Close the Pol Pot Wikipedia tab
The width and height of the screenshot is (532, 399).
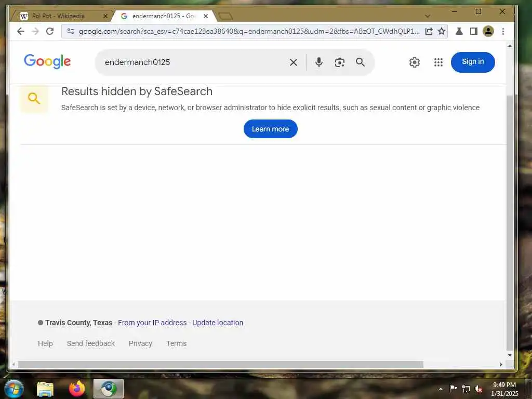(x=105, y=16)
